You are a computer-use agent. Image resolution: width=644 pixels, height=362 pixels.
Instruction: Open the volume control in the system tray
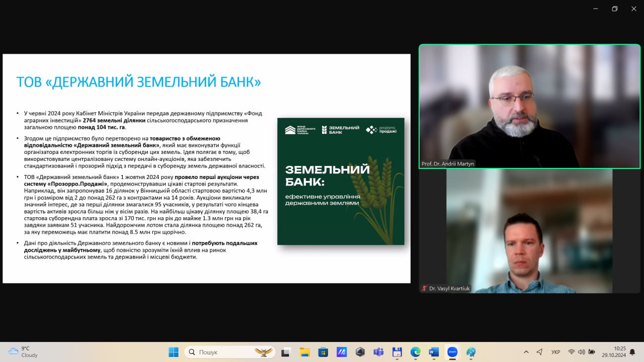tap(582, 352)
